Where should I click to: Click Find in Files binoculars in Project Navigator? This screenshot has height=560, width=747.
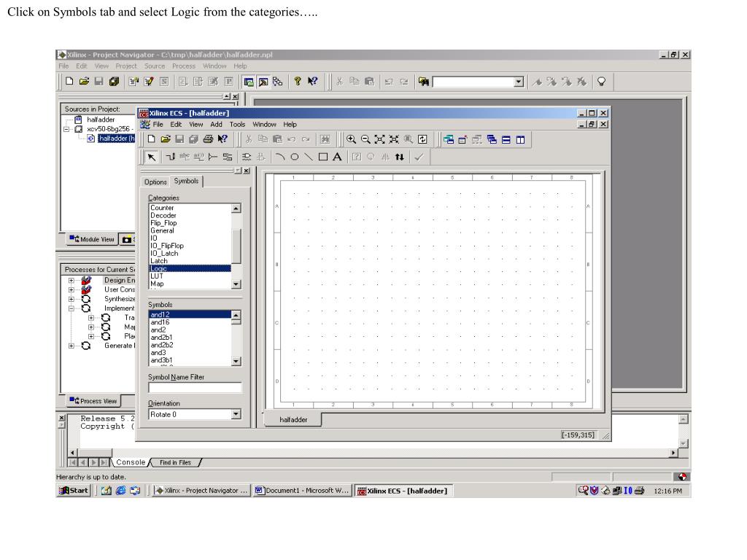[x=424, y=82]
